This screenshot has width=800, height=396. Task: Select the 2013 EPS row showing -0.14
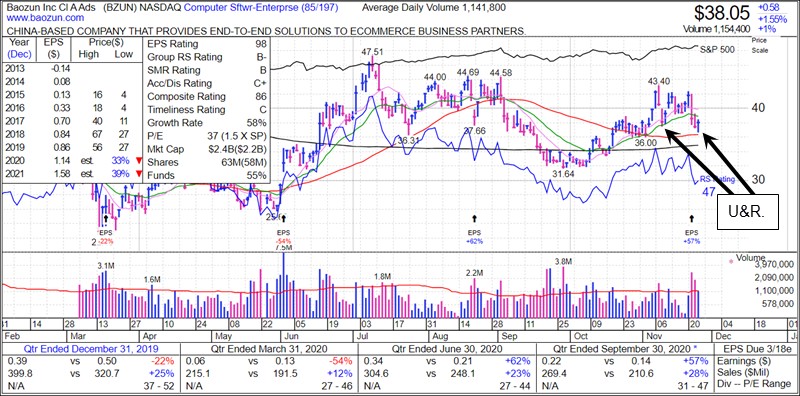pos(71,68)
